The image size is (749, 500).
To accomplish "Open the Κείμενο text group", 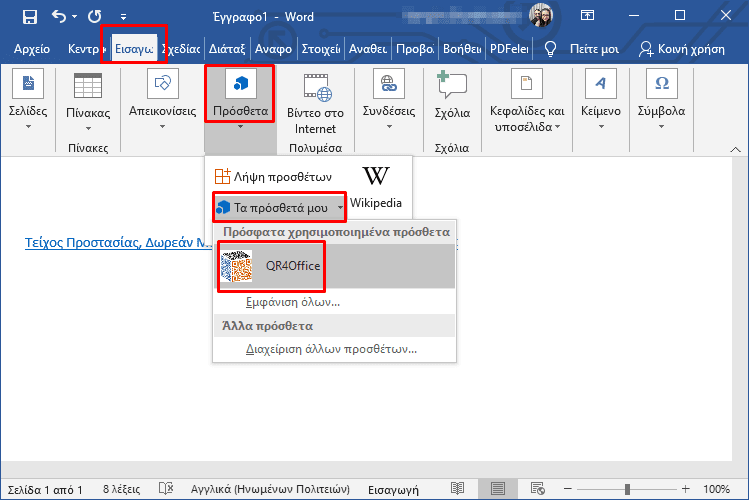I will tap(601, 99).
